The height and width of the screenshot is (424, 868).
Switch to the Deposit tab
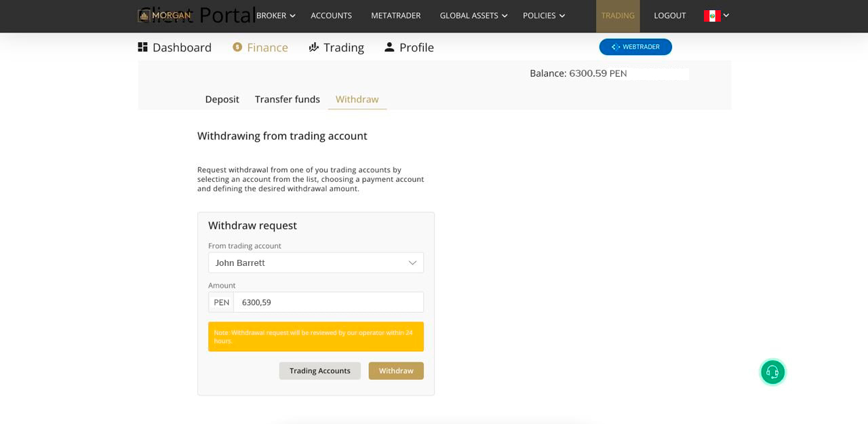(222, 99)
